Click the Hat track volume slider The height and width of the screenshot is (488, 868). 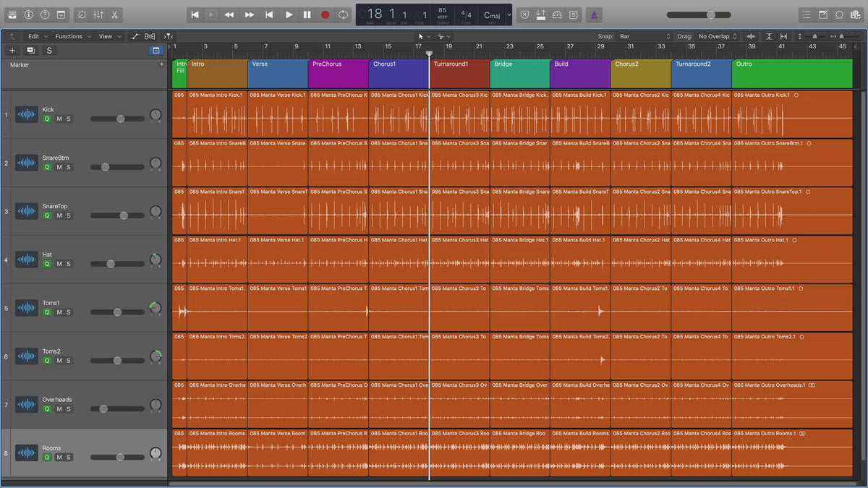[111, 264]
